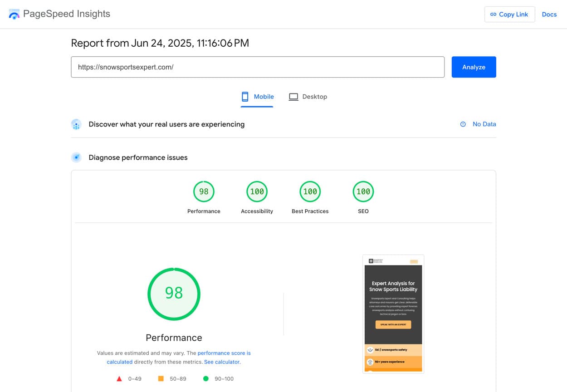Click the green 90–100 legend circle
The width and height of the screenshot is (567, 392).
tap(205, 378)
